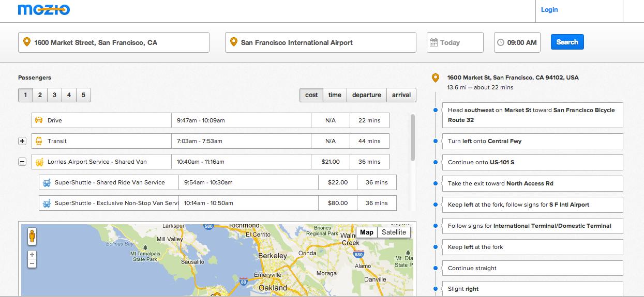Click the Lorries Airport Service van icon
This screenshot has width=644, height=297.
tap(39, 162)
